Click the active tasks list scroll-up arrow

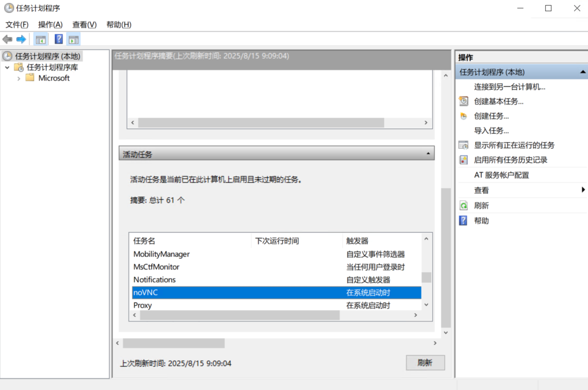tap(426, 238)
